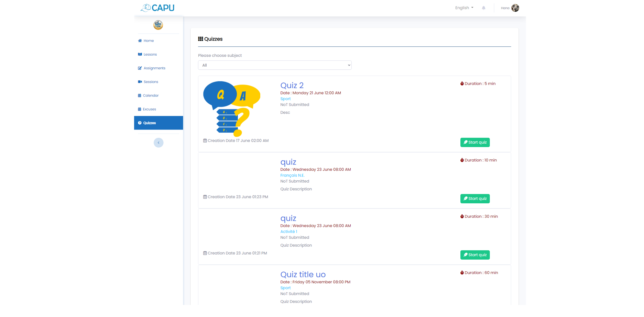Screen dimensions: 644x317
Task: Start the Activité 1 quiz
Action: pos(475,255)
